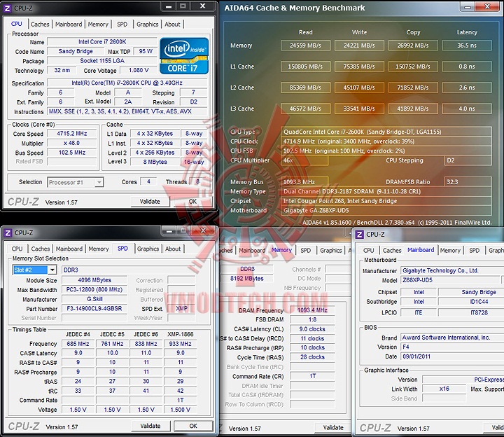Click the Part Number F3-14900CL9-4GBSR field
Screen dimensions: 504x437
click(x=94, y=309)
